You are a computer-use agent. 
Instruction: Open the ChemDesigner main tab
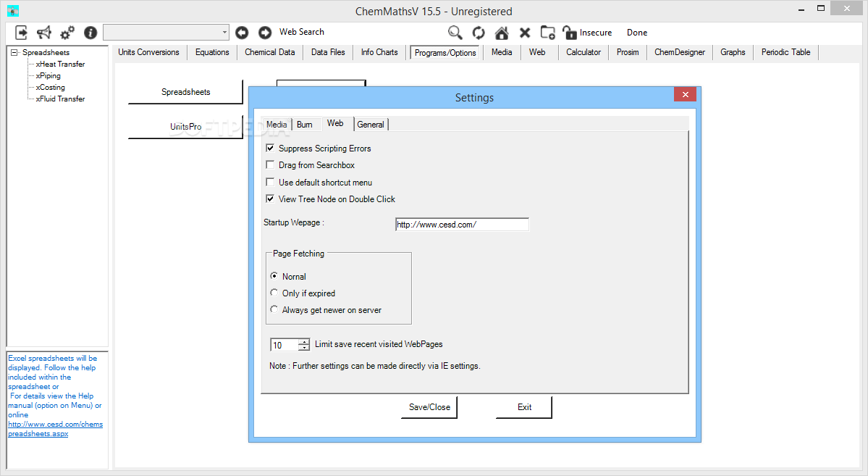(680, 52)
